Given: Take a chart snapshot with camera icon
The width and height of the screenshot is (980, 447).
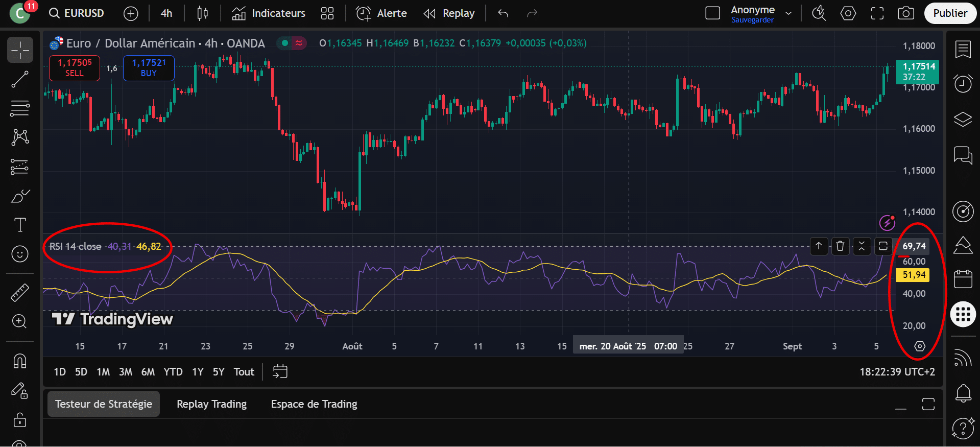Looking at the screenshot, I should pyautogui.click(x=906, y=13).
